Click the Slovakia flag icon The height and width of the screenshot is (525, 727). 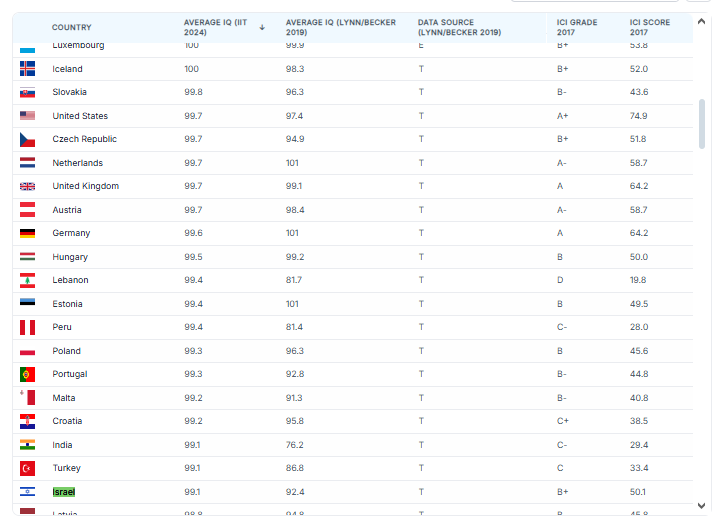click(x=27, y=92)
